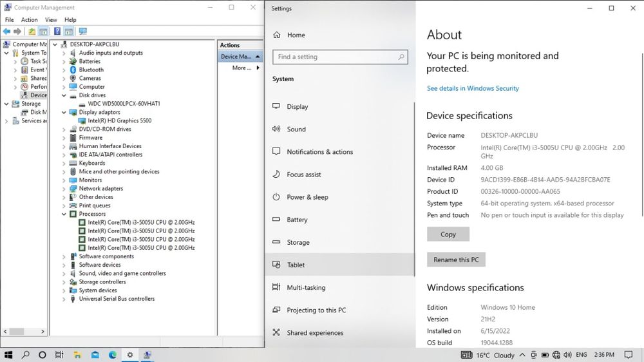Screen dimensions: 644x362
Task: Open Microsoft Edge from the taskbar
Action: (113, 355)
